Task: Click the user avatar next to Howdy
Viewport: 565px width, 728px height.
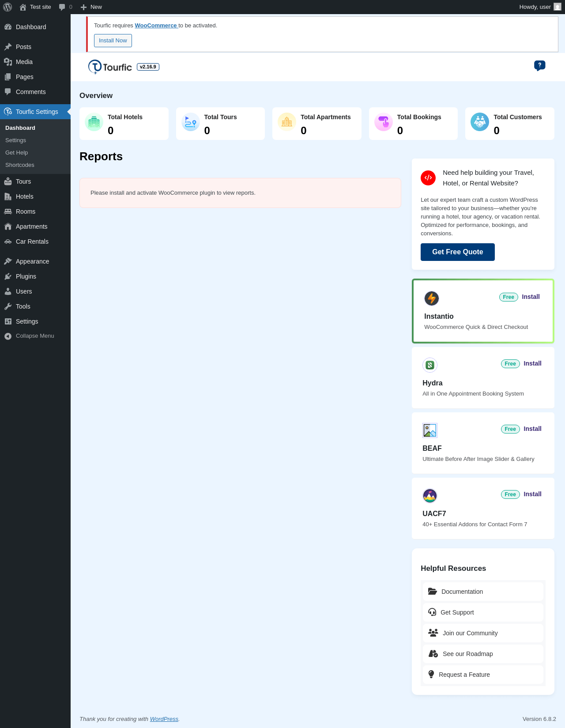Action: point(557,7)
